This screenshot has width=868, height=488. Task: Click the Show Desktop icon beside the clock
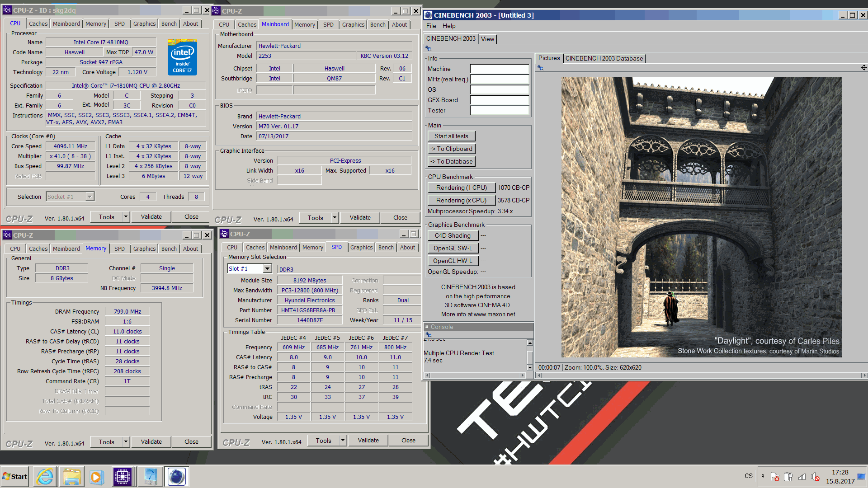(x=861, y=477)
